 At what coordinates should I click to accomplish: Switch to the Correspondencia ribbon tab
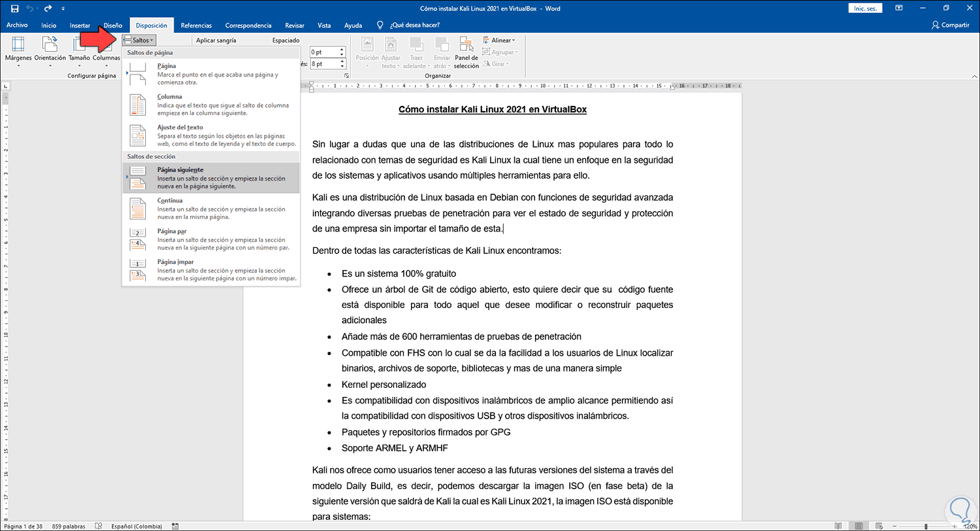click(x=248, y=26)
